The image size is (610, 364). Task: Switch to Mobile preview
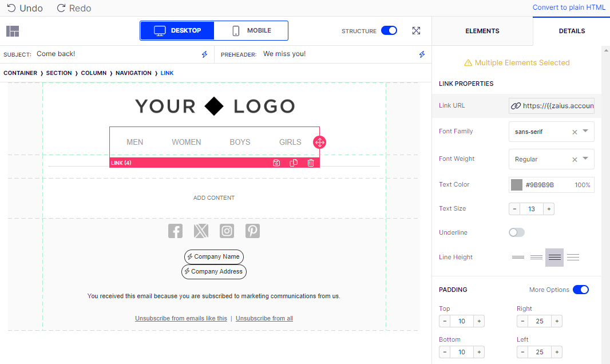click(x=251, y=31)
